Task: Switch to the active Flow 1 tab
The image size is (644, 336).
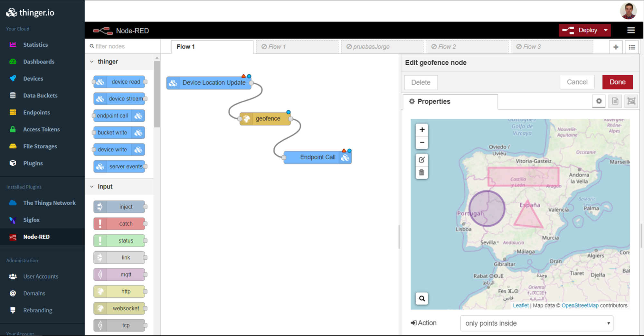Action: point(212,47)
